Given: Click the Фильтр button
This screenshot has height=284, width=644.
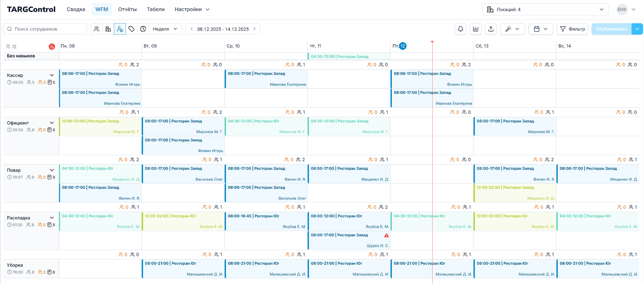Looking at the screenshot, I should [x=572, y=29].
